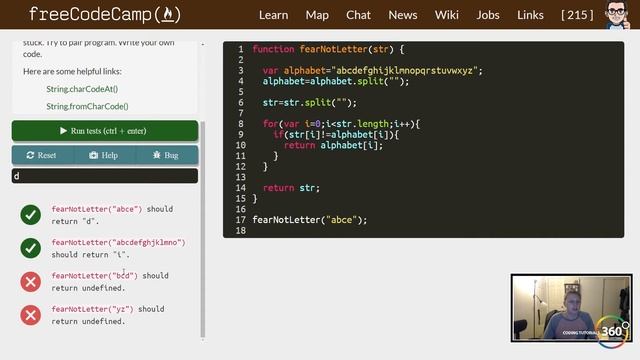Reset the challenge code
The image size is (640, 360).
coord(42,155)
